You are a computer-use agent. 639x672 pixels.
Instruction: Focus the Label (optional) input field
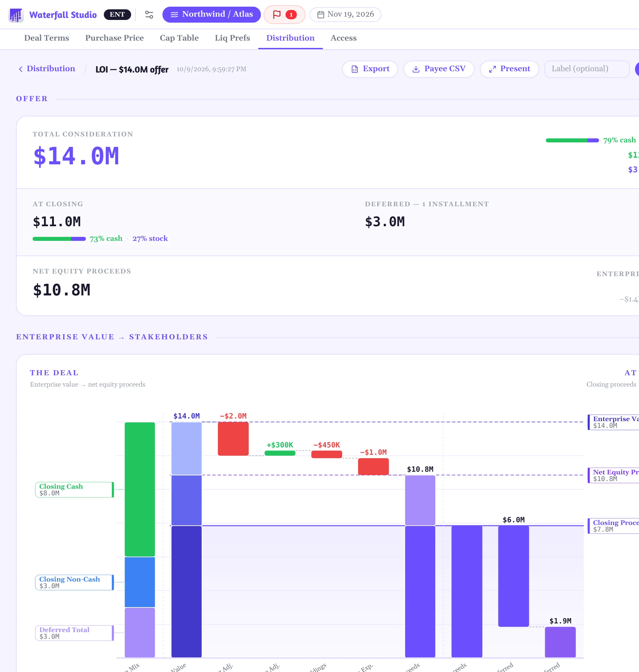pyautogui.click(x=586, y=69)
